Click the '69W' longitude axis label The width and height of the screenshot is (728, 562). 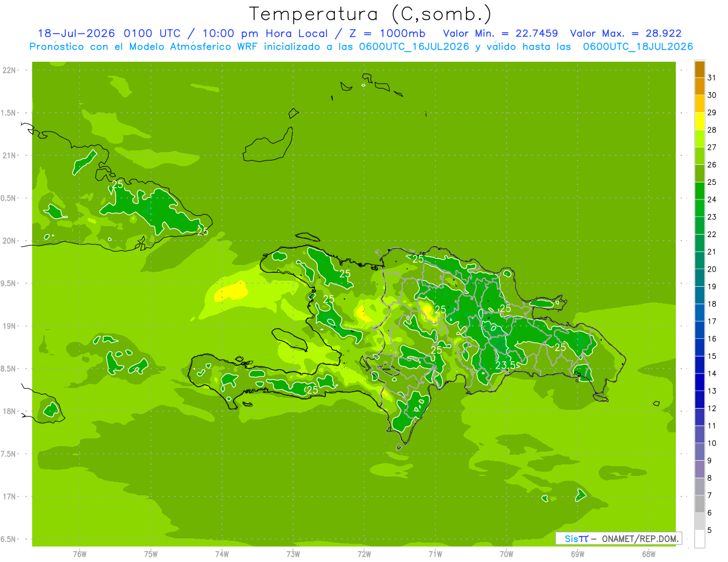(578, 554)
